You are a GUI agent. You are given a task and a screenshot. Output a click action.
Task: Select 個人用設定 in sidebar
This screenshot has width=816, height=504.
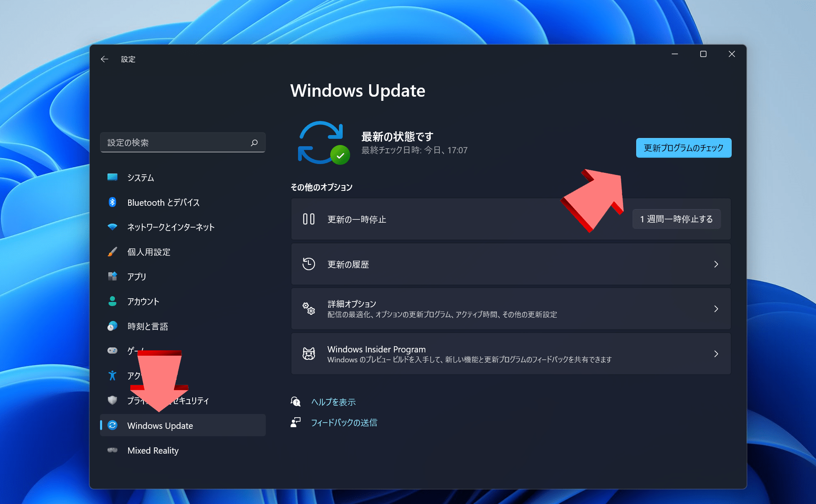click(x=183, y=252)
